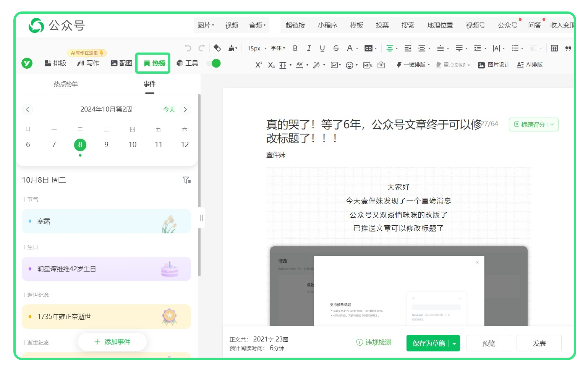
Task: Open the 图片 insert dropdown
Action: [x=206, y=25]
